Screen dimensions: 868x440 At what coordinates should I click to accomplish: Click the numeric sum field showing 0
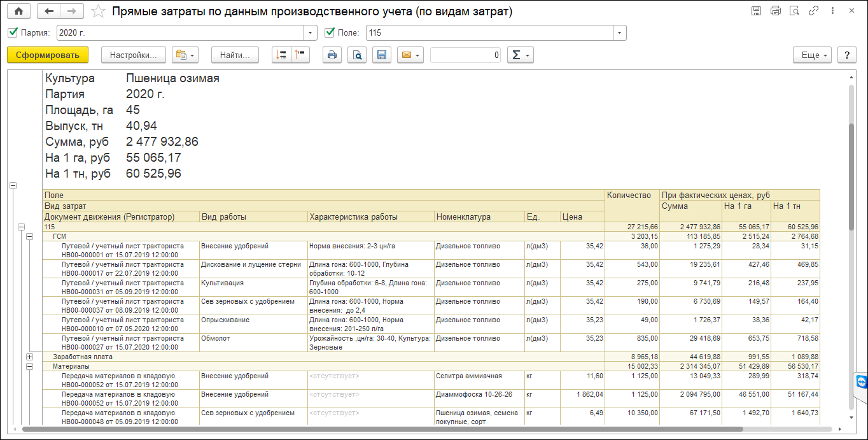click(x=465, y=55)
